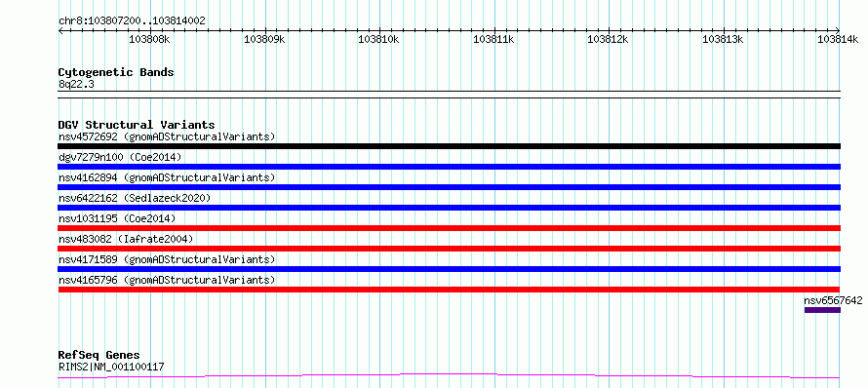Click the blue nsv4171589 variant bar
This screenshot has height=388, width=868.
pos(449,269)
